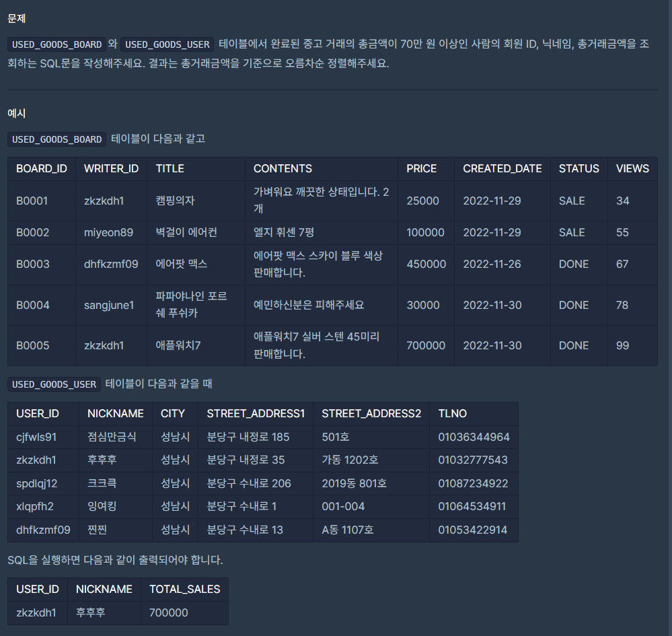Click the STREET_ADDRESS1 column header
The image size is (672, 636).
point(256,413)
